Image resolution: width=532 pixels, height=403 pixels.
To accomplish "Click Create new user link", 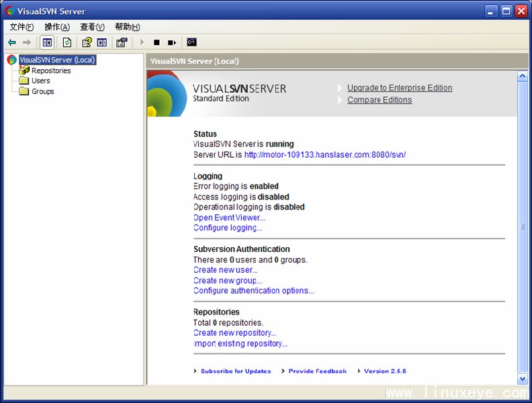I will click(225, 270).
